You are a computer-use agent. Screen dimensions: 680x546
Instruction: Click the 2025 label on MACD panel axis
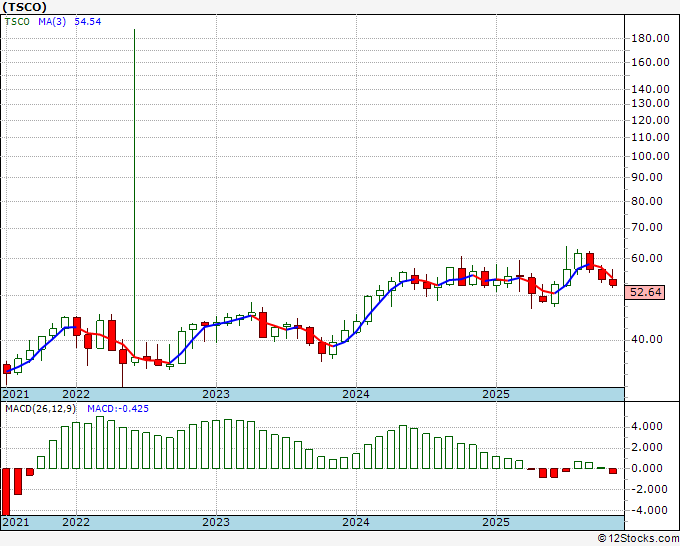(x=497, y=522)
